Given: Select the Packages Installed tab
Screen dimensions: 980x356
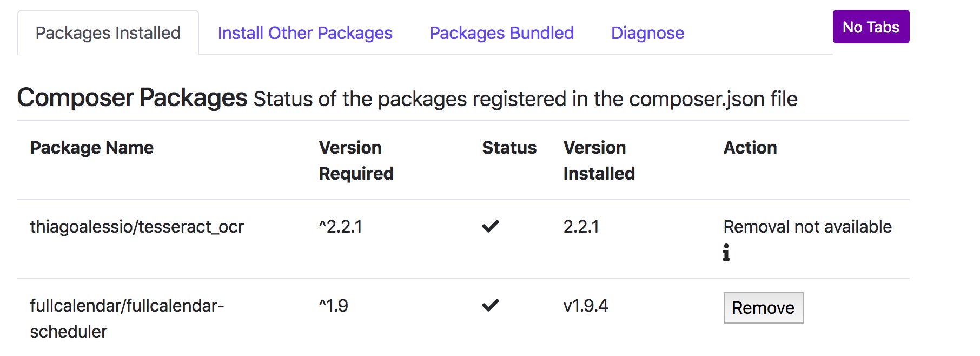Looking at the screenshot, I should click(x=108, y=33).
